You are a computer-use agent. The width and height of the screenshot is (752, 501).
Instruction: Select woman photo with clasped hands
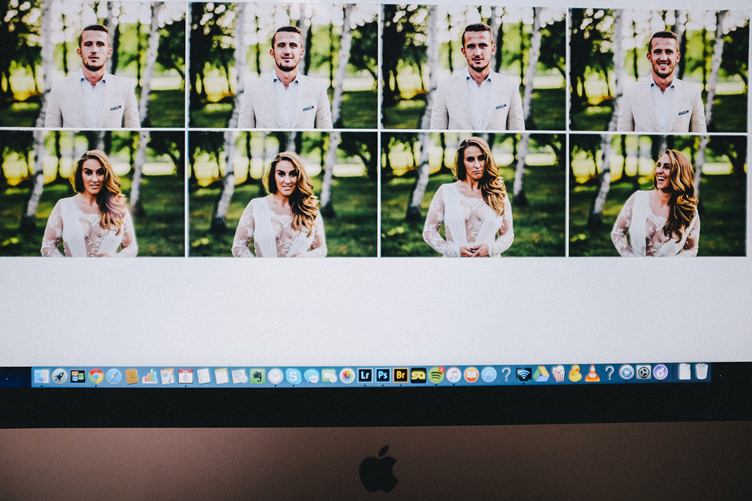tap(473, 195)
